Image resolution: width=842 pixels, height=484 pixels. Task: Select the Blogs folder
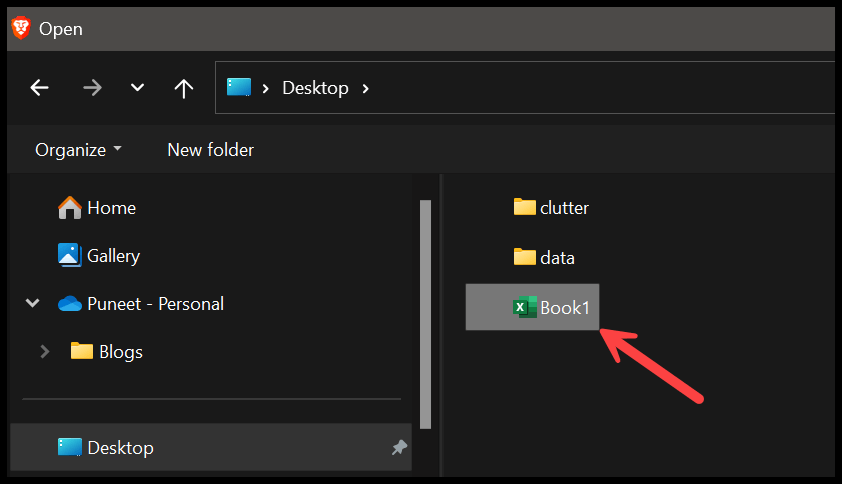coord(107,352)
